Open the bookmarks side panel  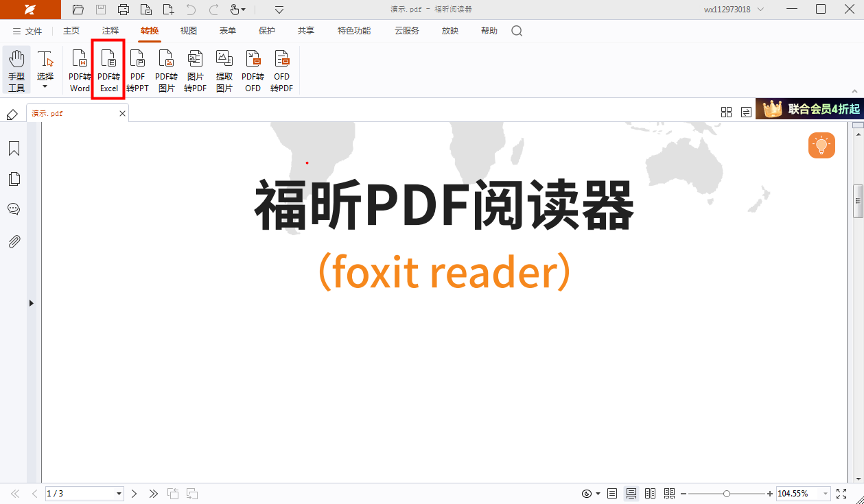(x=14, y=149)
